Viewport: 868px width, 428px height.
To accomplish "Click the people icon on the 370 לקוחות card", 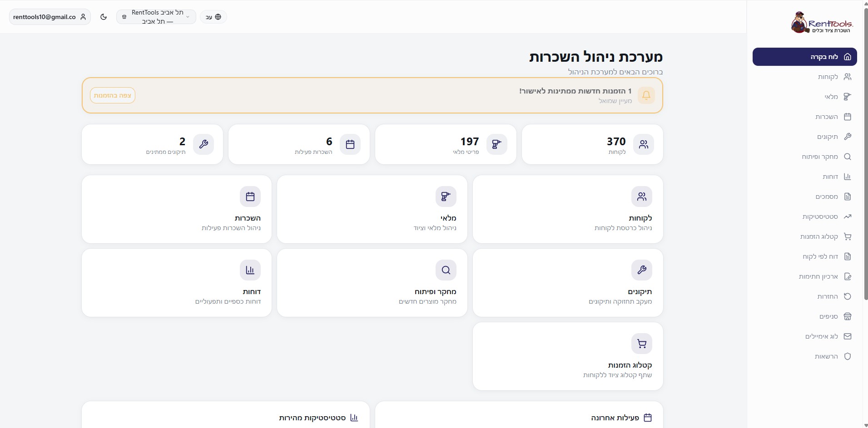I will [x=644, y=144].
